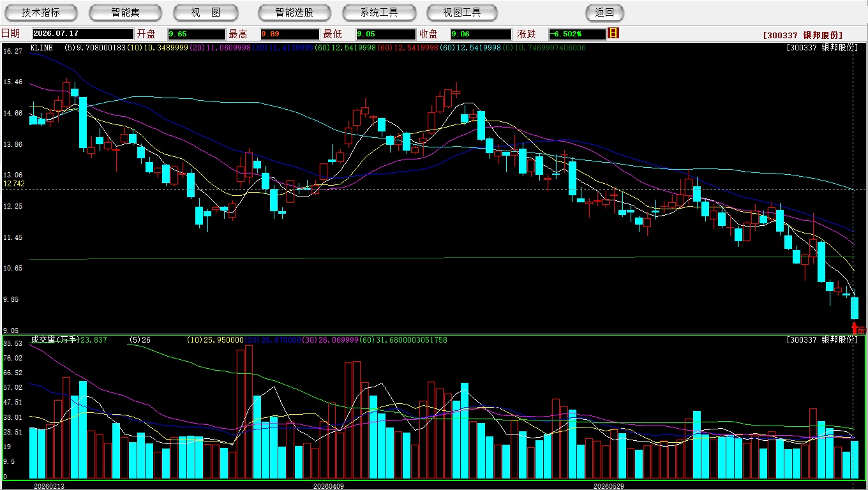Click the dark green (0)10.7469997406006 value
Viewport: 868px width, 490px height.
tap(544, 48)
